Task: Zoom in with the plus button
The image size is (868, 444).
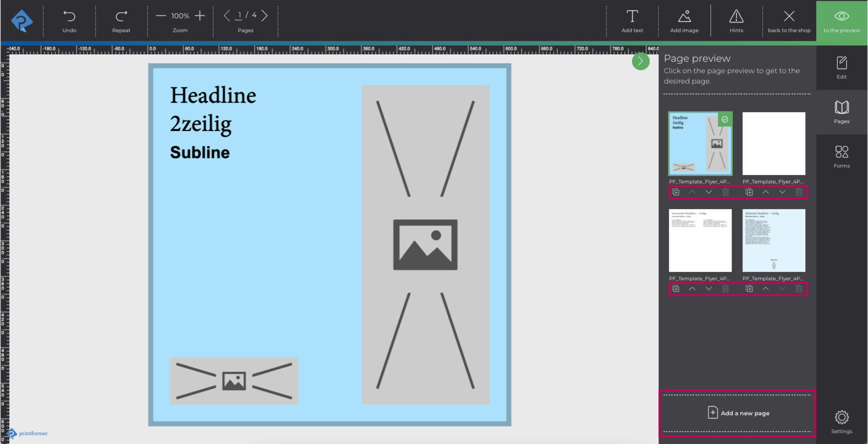Action: pos(200,16)
